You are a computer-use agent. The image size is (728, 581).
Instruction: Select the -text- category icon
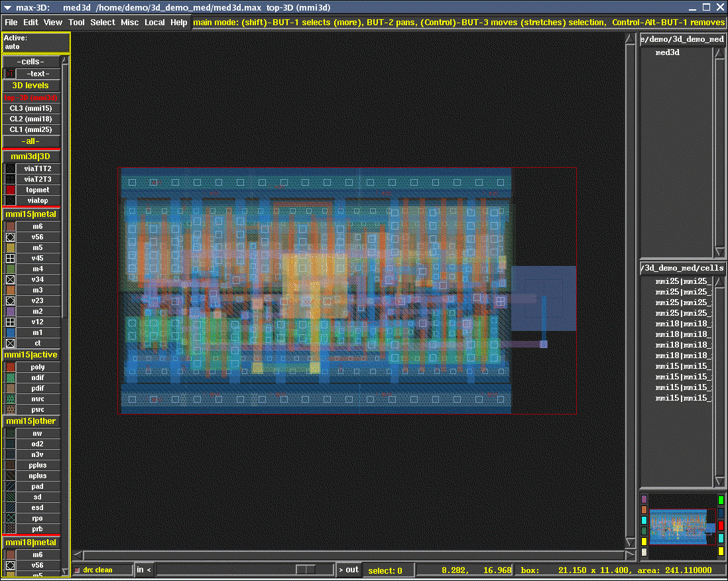pos(9,73)
